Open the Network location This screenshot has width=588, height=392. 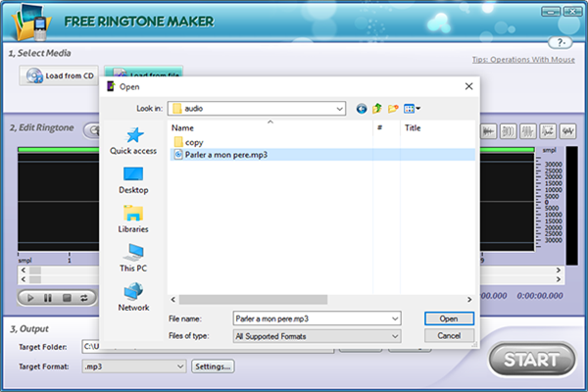pyautogui.click(x=133, y=297)
